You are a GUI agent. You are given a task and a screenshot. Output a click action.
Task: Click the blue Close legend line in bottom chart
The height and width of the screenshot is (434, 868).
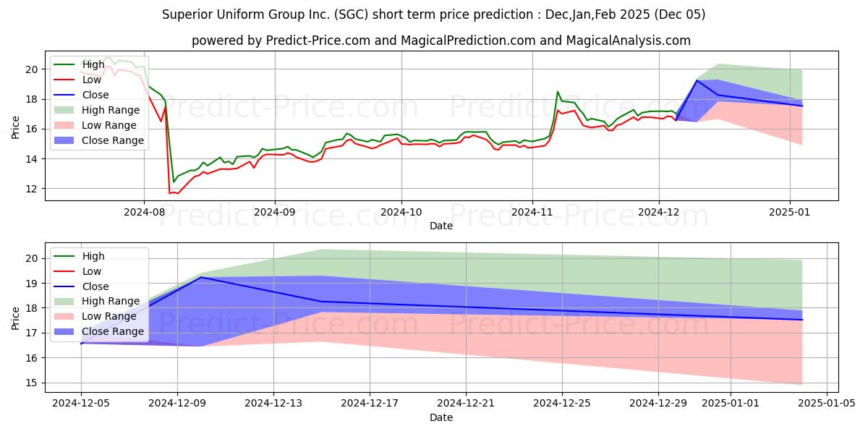(x=65, y=286)
